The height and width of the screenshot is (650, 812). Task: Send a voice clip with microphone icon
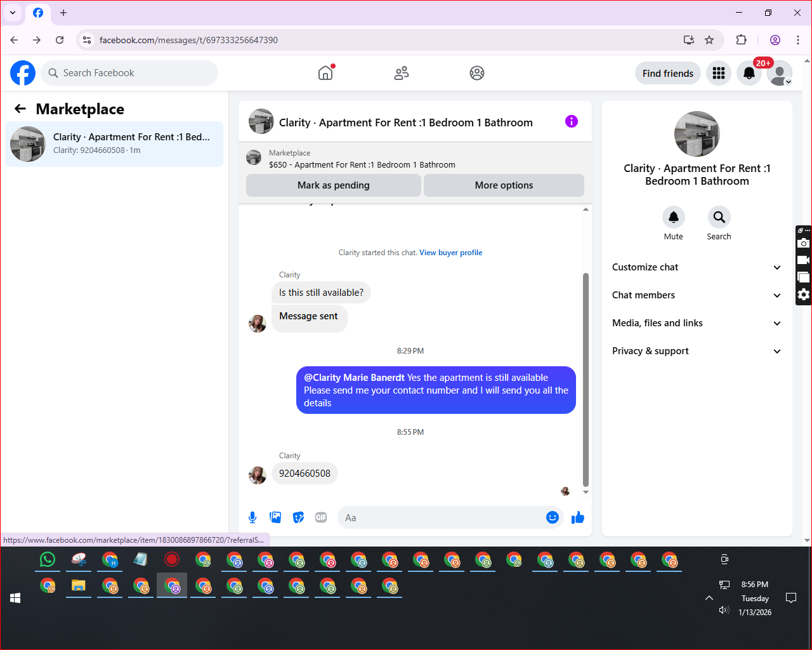tap(252, 517)
